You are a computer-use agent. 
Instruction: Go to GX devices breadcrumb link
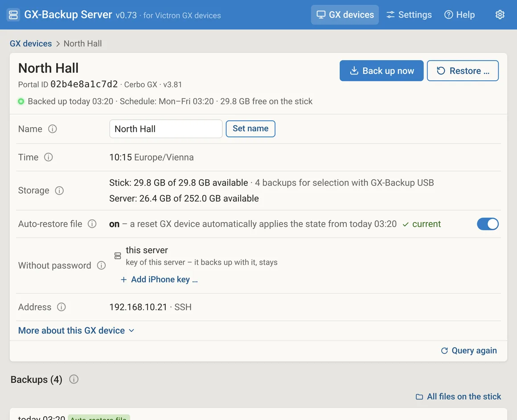pos(31,44)
